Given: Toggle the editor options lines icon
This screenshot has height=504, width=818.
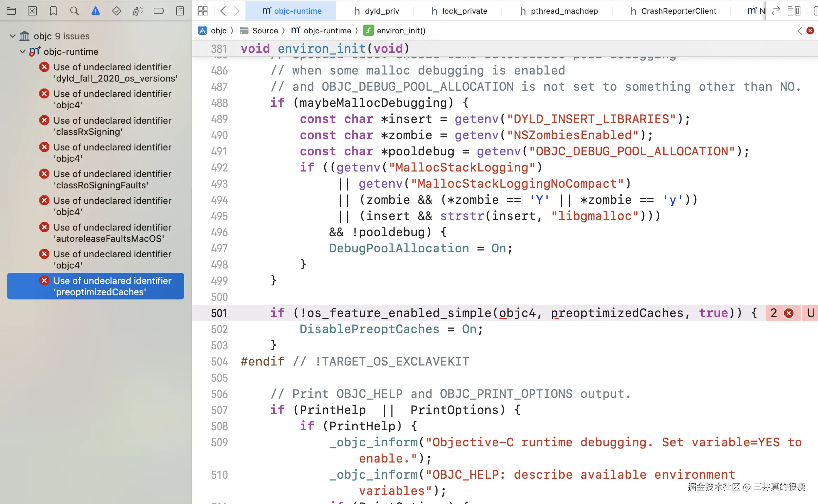Looking at the screenshot, I should point(794,11).
